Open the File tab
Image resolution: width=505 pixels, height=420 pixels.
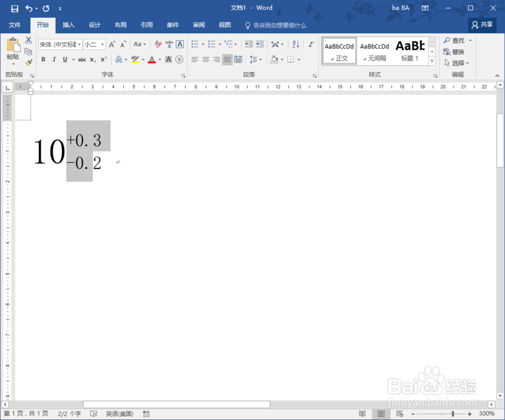(x=15, y=25)
